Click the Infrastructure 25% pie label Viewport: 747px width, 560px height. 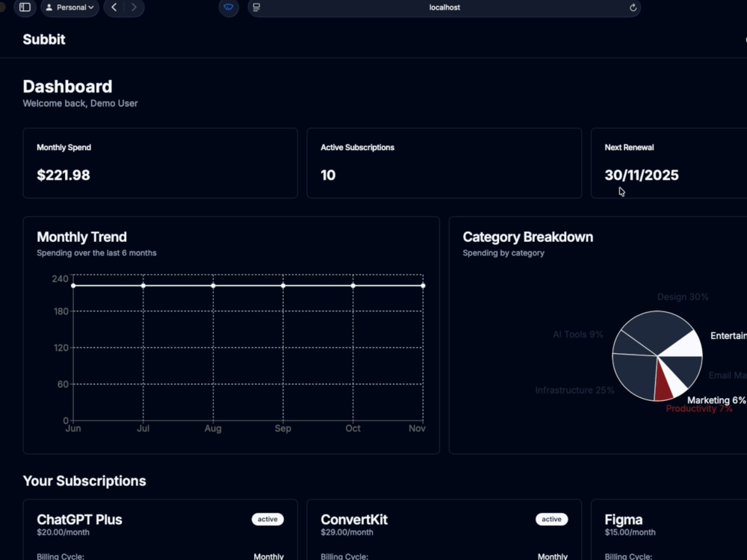click(574, 391)
